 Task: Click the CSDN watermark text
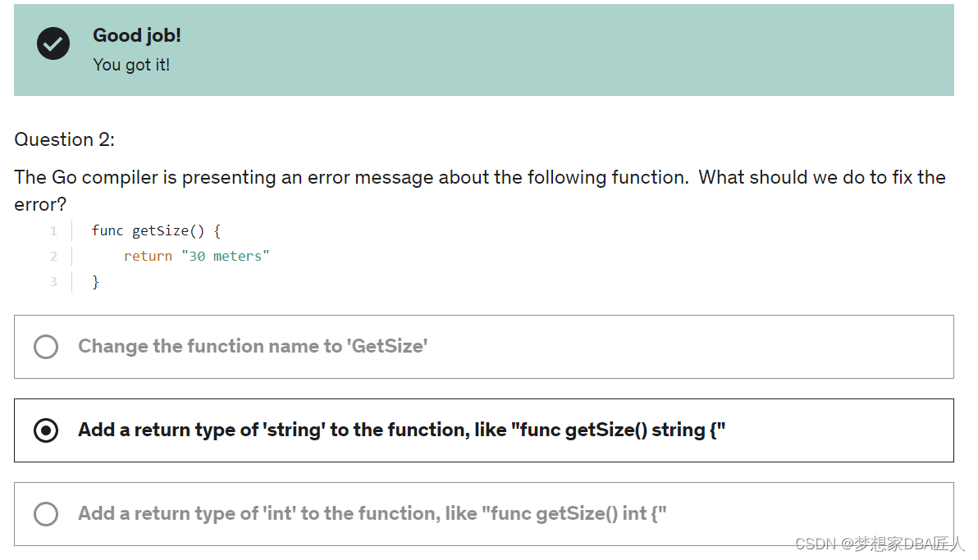(880, 544)
